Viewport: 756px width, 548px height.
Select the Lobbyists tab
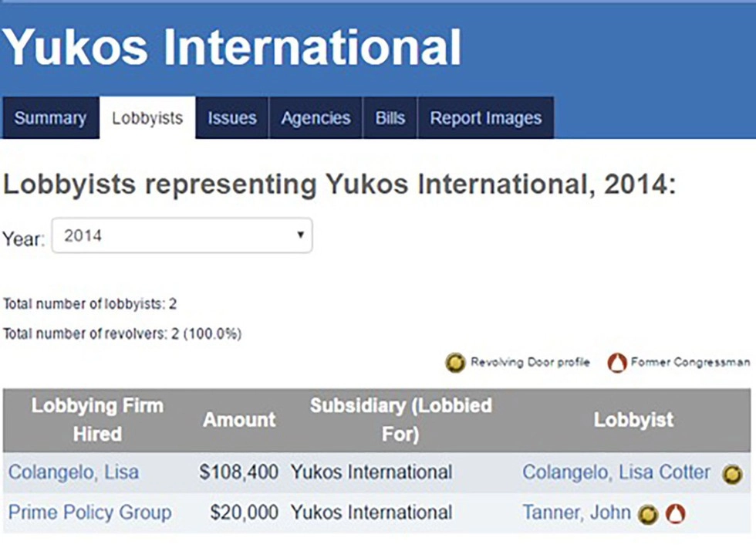pyautogui.click(x=147, y=118)
